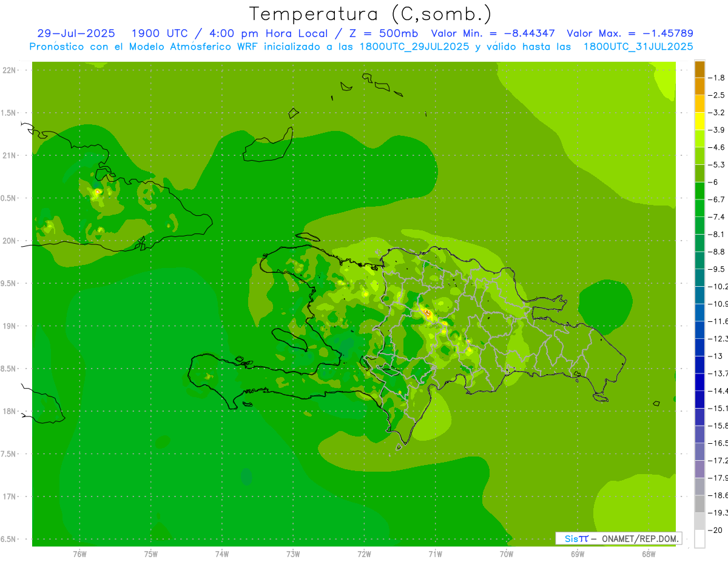Click the '70W' longitude label

coord(507,554)
